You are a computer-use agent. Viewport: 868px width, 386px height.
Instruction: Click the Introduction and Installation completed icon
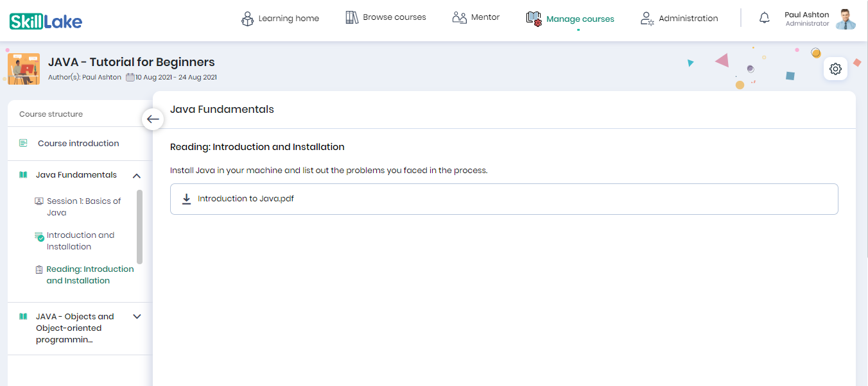[39, 236]
